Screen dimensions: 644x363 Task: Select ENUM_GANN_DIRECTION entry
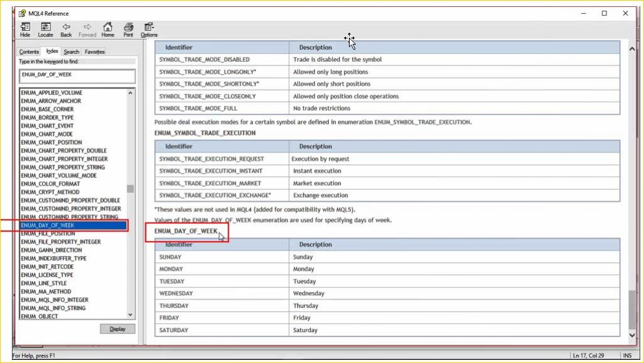click(52, 250)
